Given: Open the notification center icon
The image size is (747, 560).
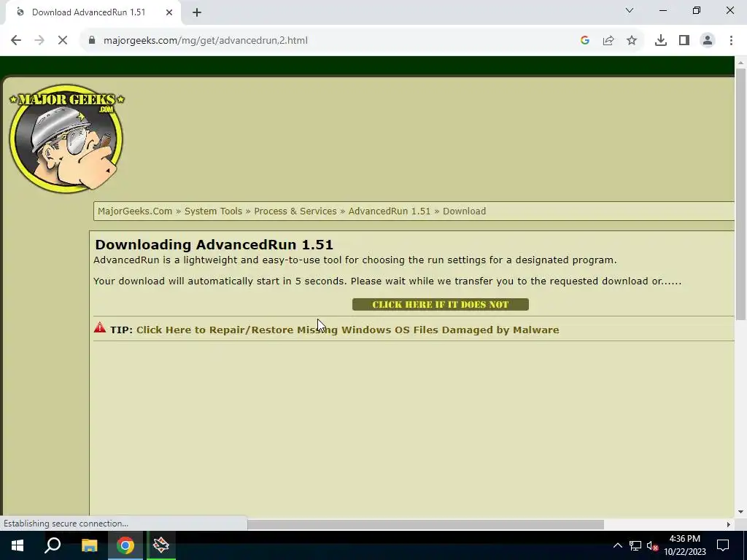Looking at the screenshot, I should (x=723, y=545).
